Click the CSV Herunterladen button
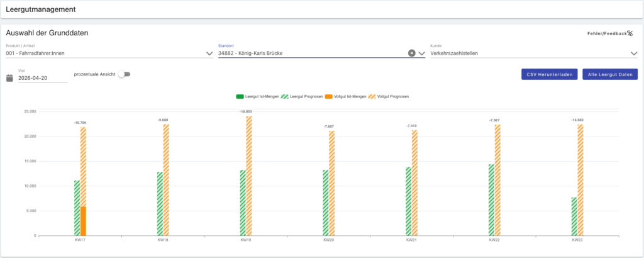This screenshot has height=258, width=644. coord(549,74)
